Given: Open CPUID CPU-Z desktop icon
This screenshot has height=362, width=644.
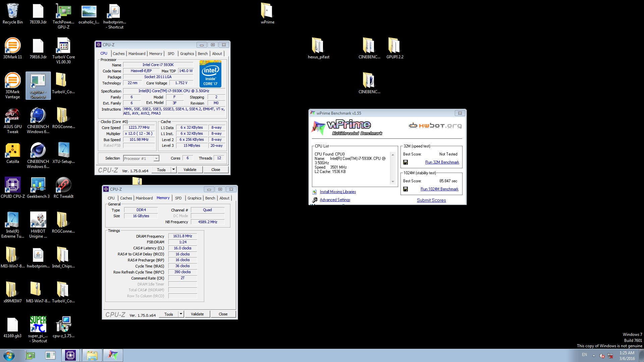Looking at the screenshot, I should click(x=13, y=188).
